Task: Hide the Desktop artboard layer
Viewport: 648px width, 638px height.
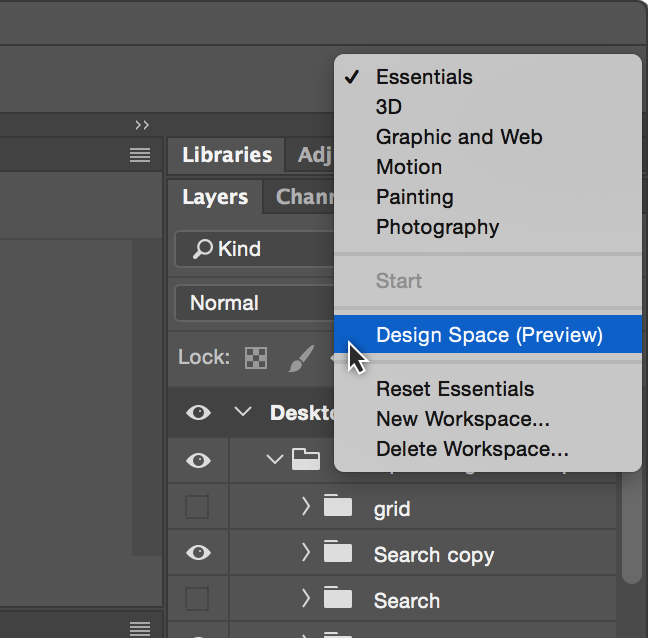Action: tap(198, 412)
